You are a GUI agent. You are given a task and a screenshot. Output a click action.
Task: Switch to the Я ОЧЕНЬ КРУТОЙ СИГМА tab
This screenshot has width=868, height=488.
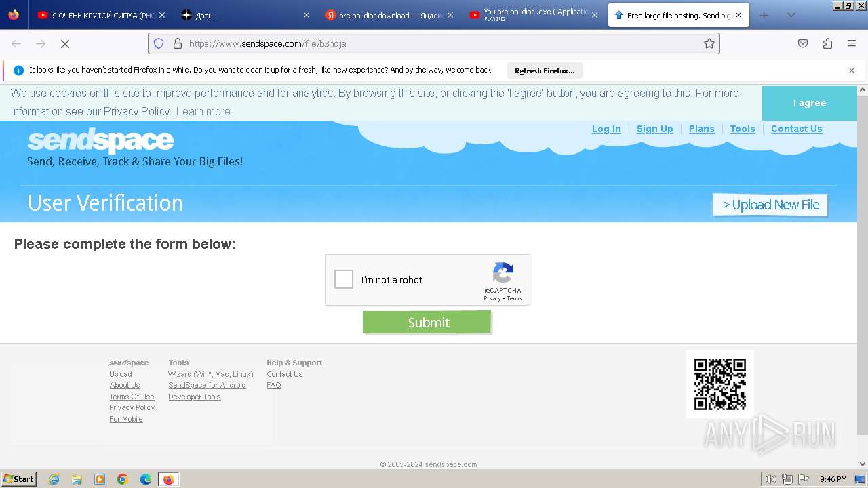coord(100,15)
